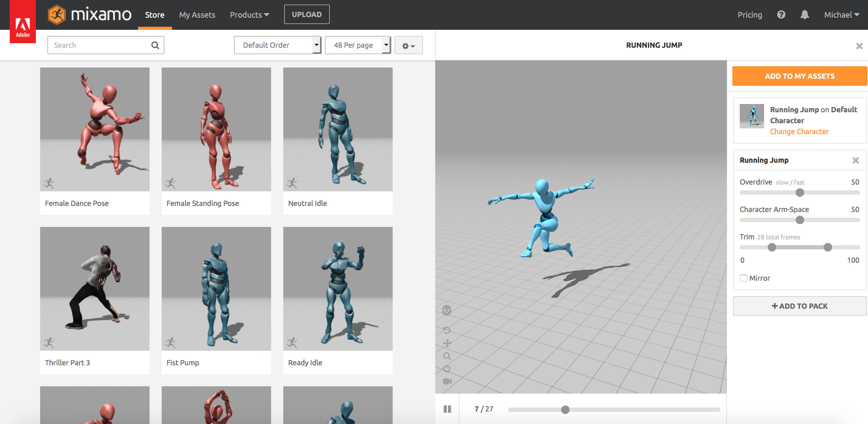Click the Ready Idle title text
868x424 pixels.
coord(305,363)
